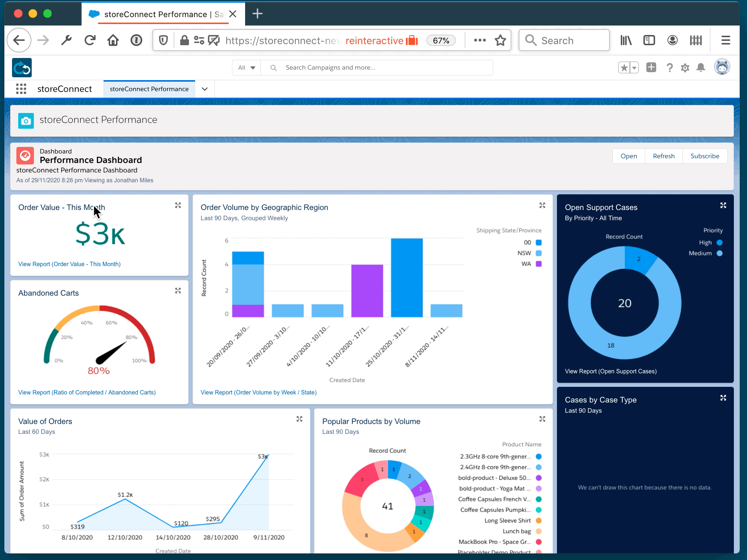Open the user profile avatar
747x560 pixels.
click(x=722, y=67)
